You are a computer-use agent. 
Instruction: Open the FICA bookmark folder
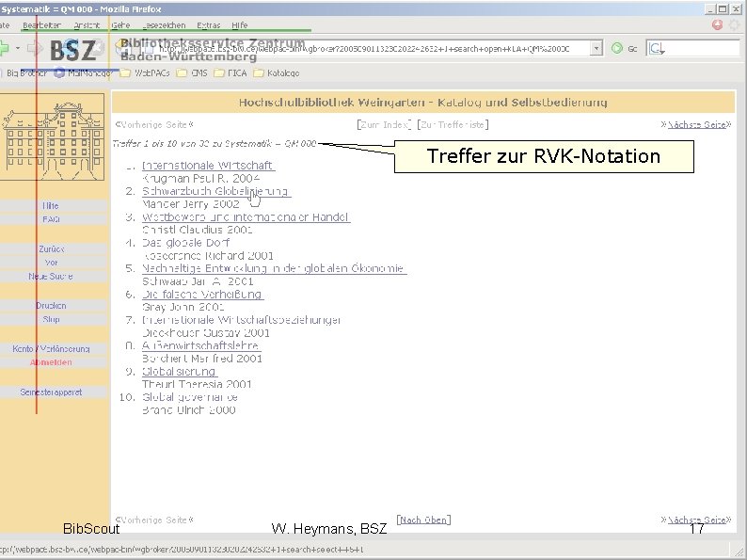tap(230, 72)
